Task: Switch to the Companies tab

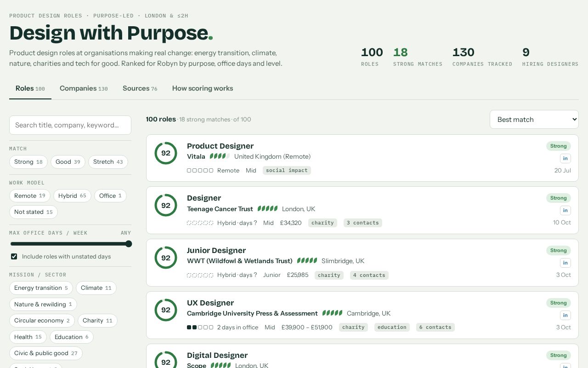Action: (x=84, y=88)
